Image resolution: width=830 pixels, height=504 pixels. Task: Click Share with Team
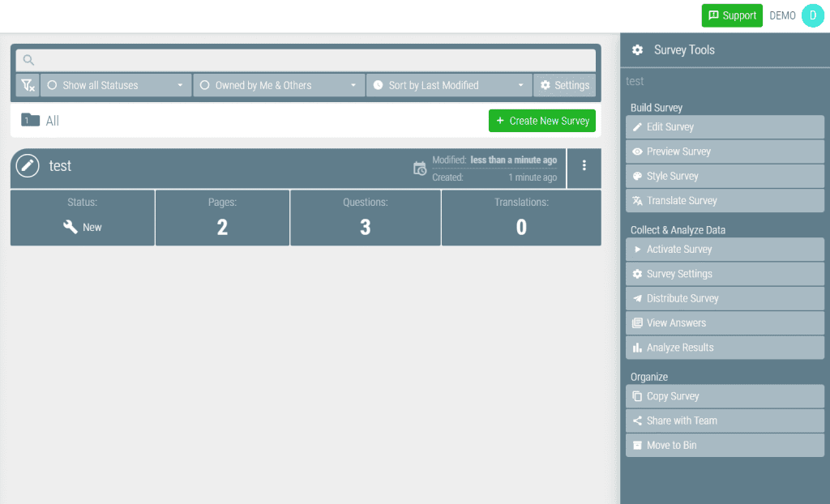(725, 421)
